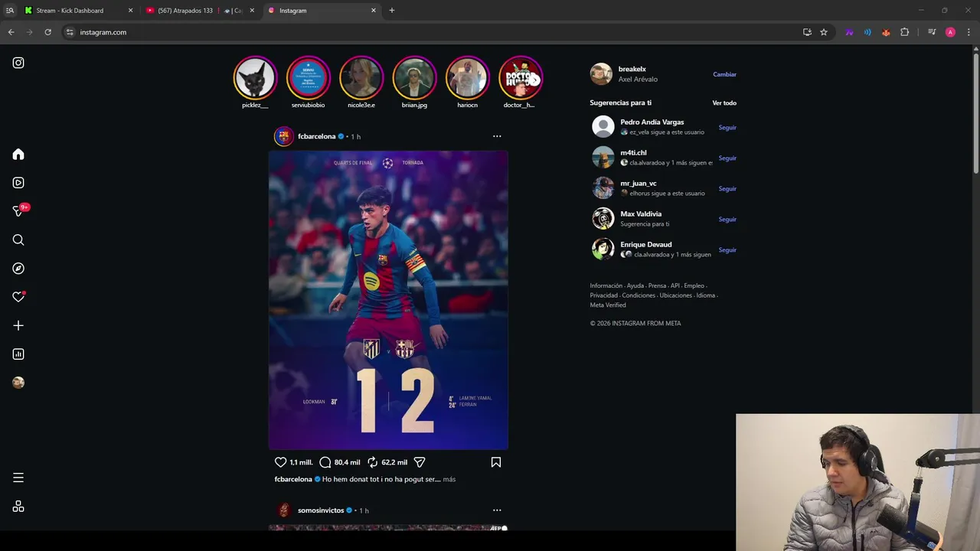Like the fcbarcelona post
The image size is (980, 551).
click(x=280, y=462)
